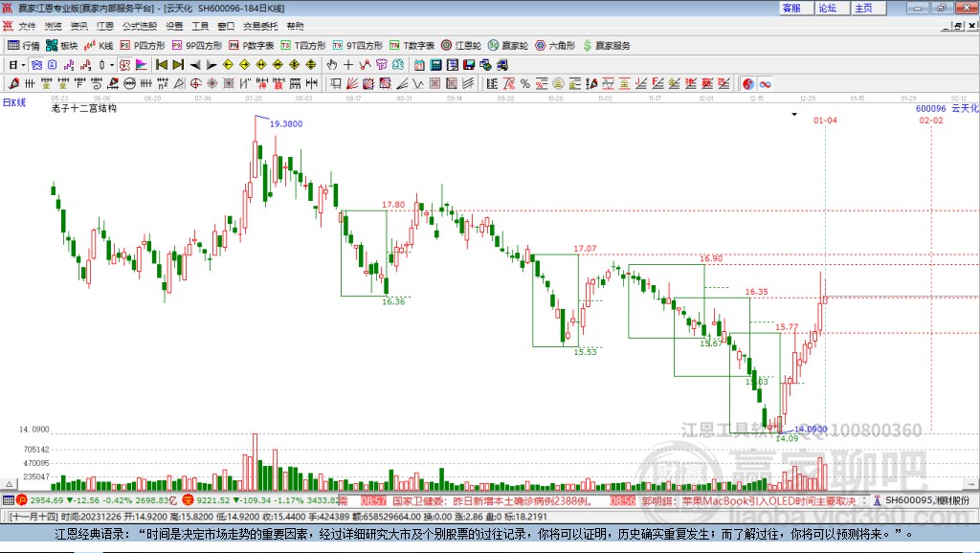The height and width of the screenshot is (553, 980).
Task: Open 赢家服务 with dollar icon
Action: (606, 46)
